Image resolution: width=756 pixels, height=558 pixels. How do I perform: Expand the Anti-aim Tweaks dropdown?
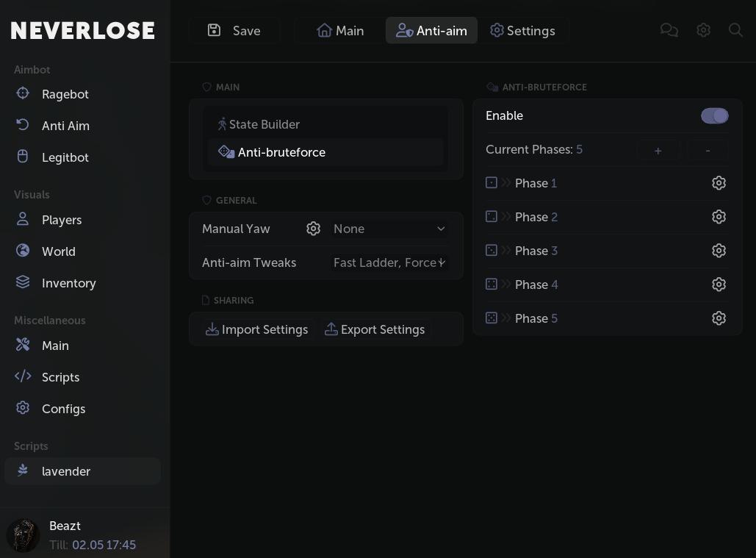pos(389,262)
